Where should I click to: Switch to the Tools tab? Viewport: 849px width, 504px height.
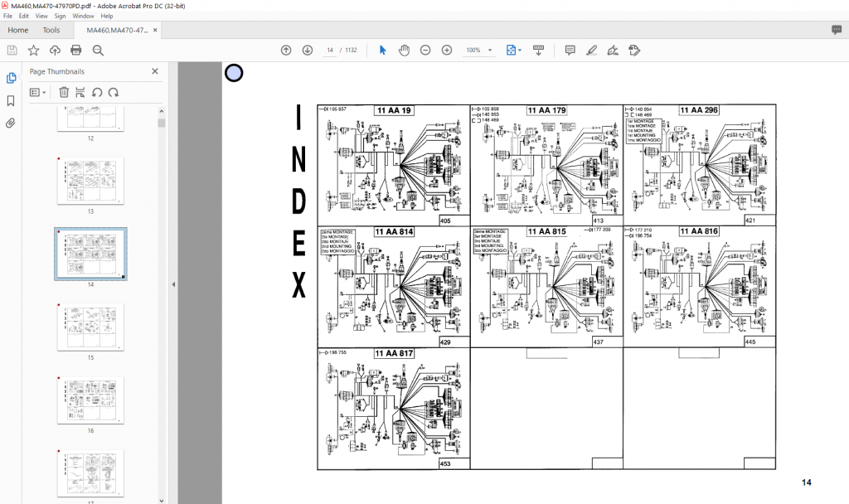click(x=51, y=31)
